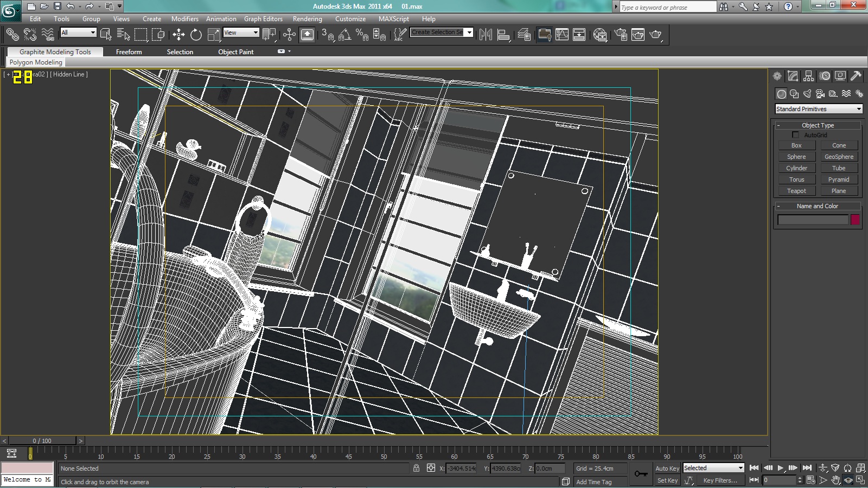Toggle Auto Key animation mode

coord(667,468)
